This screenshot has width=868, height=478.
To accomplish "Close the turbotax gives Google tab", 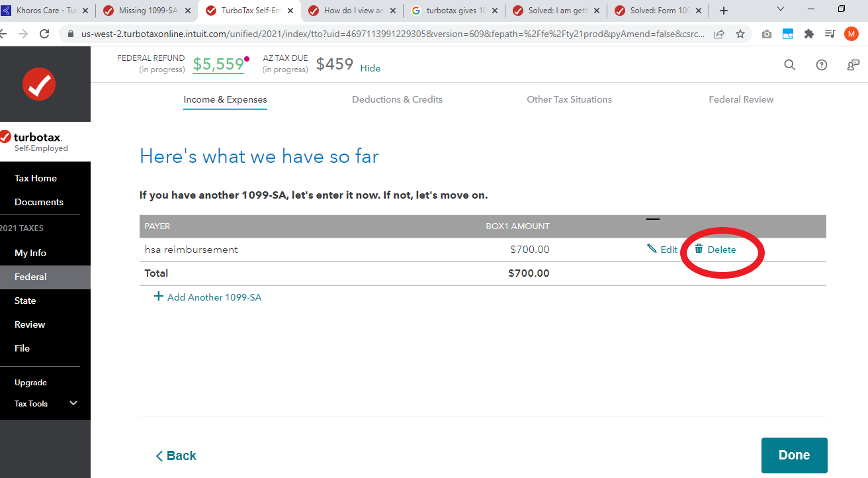I will (x=494, y=11).
